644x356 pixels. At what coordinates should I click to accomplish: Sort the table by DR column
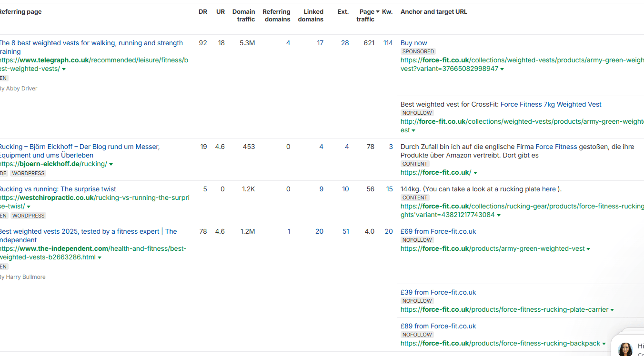pyautogui.click(x=203, y=12)
